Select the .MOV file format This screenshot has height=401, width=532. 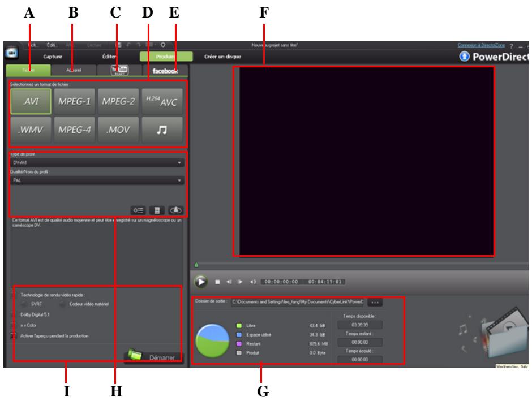(x=118, y=130)
